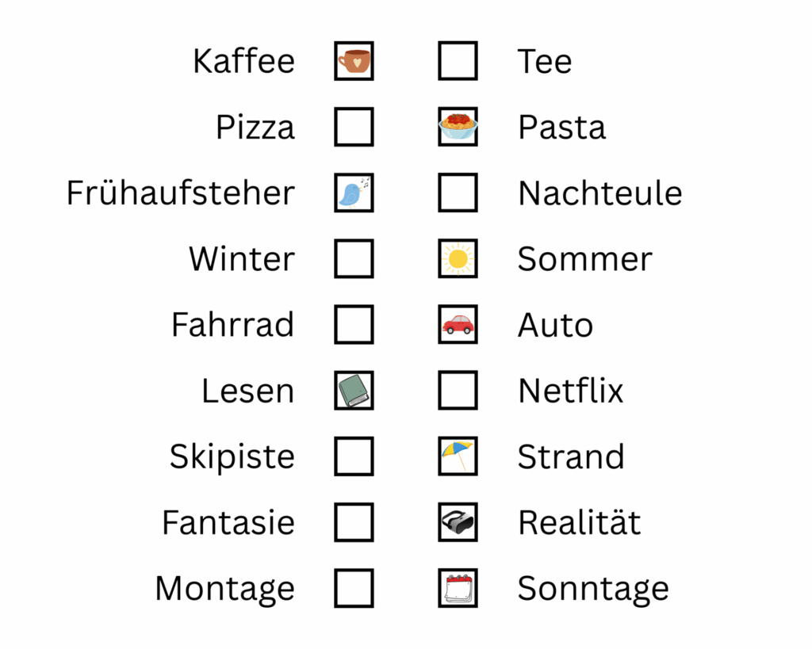Click the green book icon beside Lesen

click(x=354, y=391)
